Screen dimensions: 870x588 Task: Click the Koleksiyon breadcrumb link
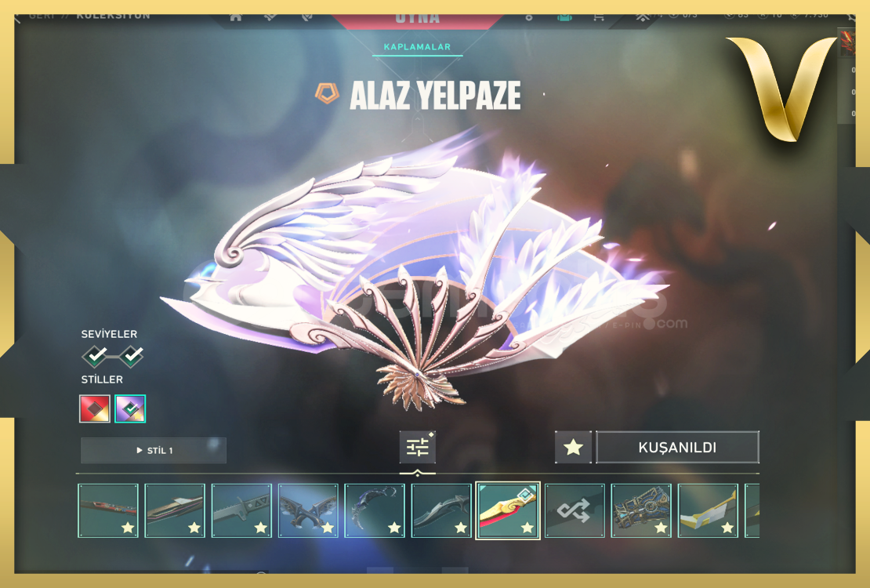pos(113,16)
